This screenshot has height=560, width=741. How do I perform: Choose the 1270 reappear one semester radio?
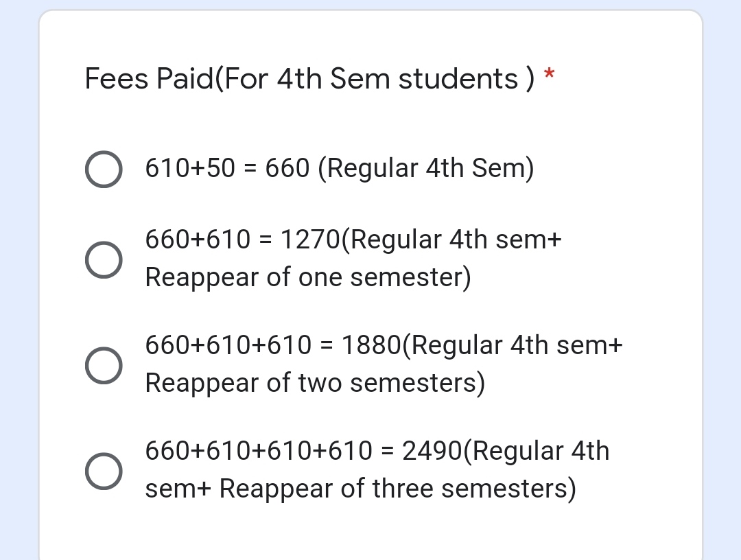coord(104,259)
